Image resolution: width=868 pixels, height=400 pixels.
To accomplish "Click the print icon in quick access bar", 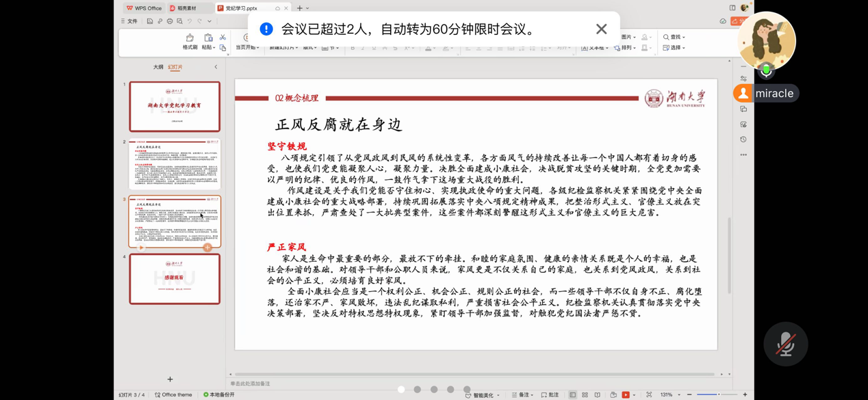I will pos(170,21).
